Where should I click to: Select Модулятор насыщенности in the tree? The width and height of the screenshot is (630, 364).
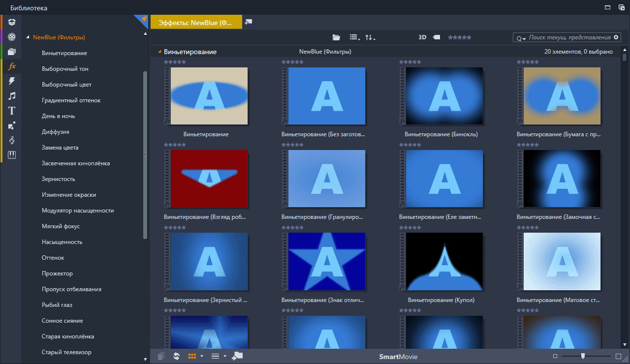pyautogui.click(x=78, y=211)
